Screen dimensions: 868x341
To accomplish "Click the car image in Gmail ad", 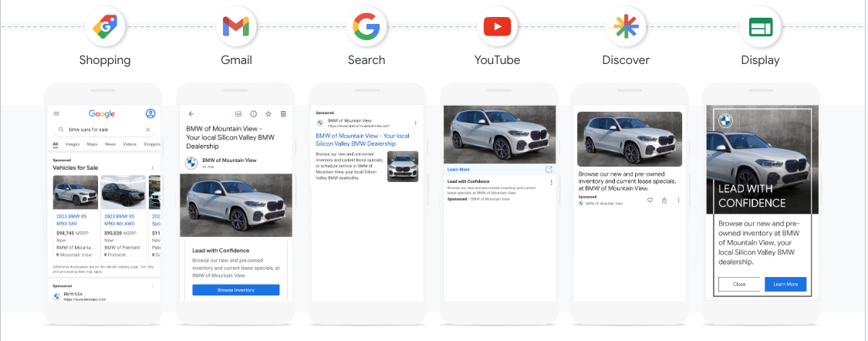I will tap(236, 205).
